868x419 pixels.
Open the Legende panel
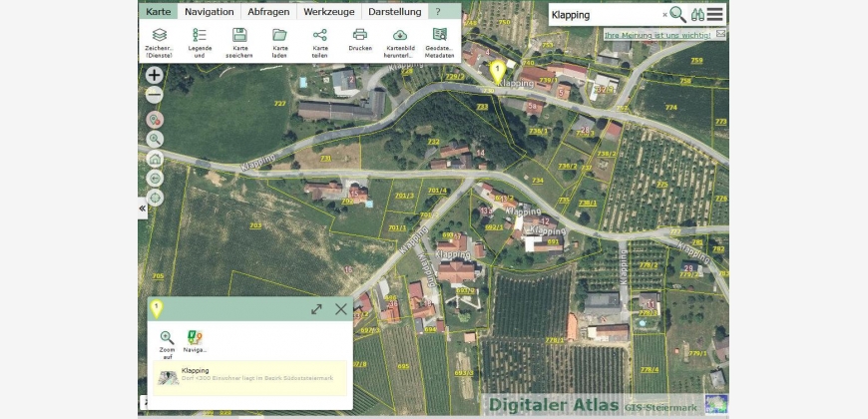coord(200,40)
